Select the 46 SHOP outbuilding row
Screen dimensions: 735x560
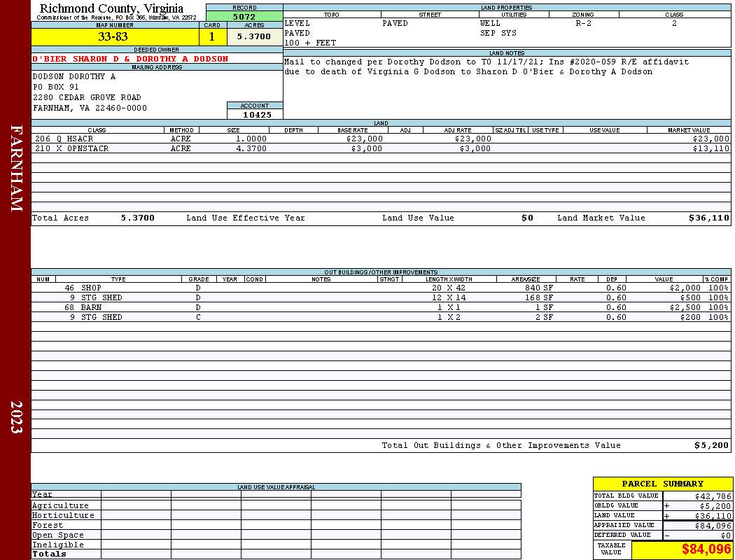(x=381, y=288)
